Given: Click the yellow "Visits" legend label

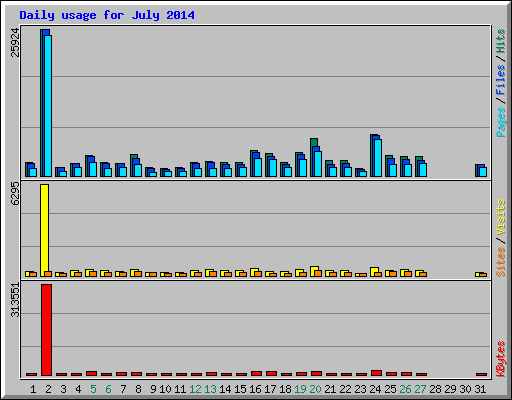Looking at the screenshot, I should (x=501, y=218).
